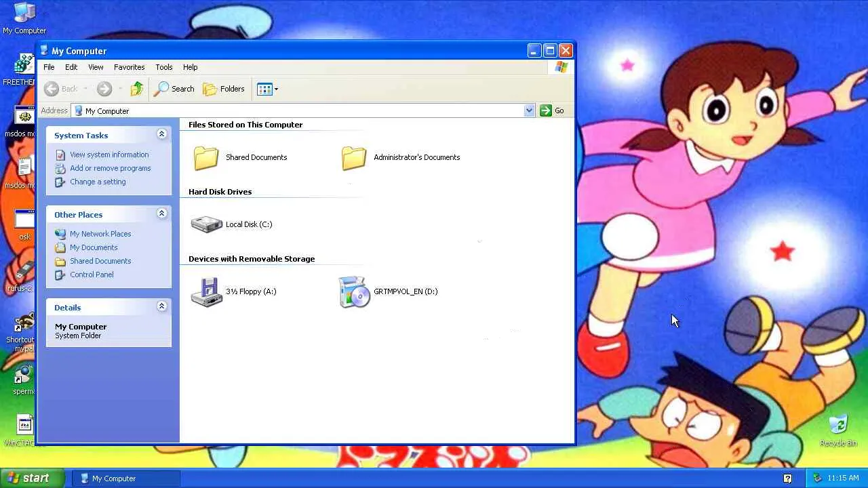The image size is (868, 488).
Task: Click the Hard Disk Drives heading
Action: point(220,192)
